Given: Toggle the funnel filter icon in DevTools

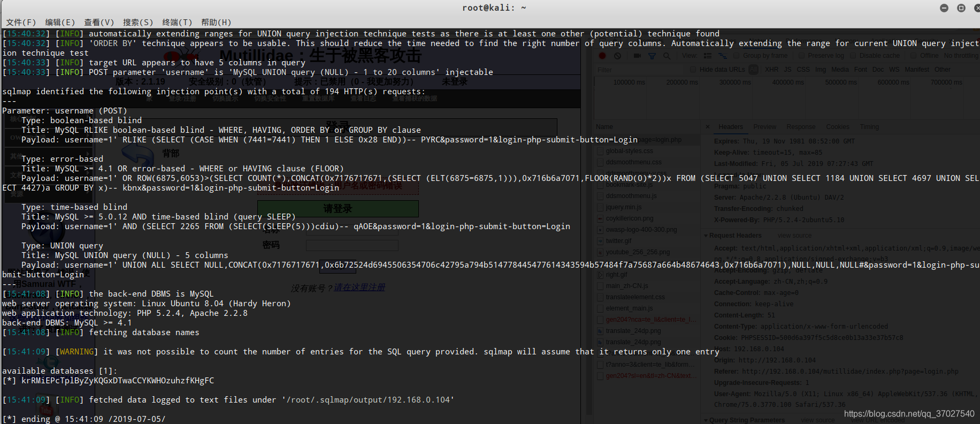Looking at the screenshot, I should click(652, 56).
